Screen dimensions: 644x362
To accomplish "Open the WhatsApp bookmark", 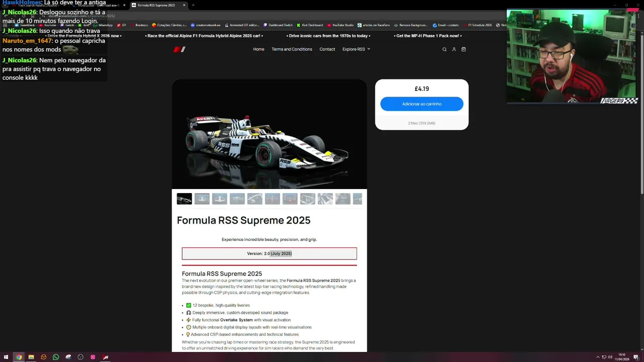I will (103, 25).
